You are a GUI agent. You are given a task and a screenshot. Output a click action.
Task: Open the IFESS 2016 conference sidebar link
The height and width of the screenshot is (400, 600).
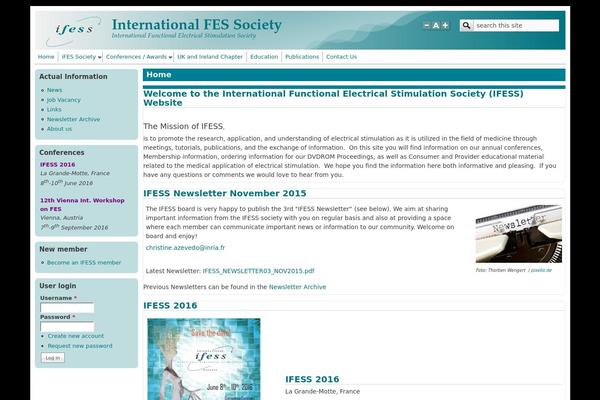(57, 165)
